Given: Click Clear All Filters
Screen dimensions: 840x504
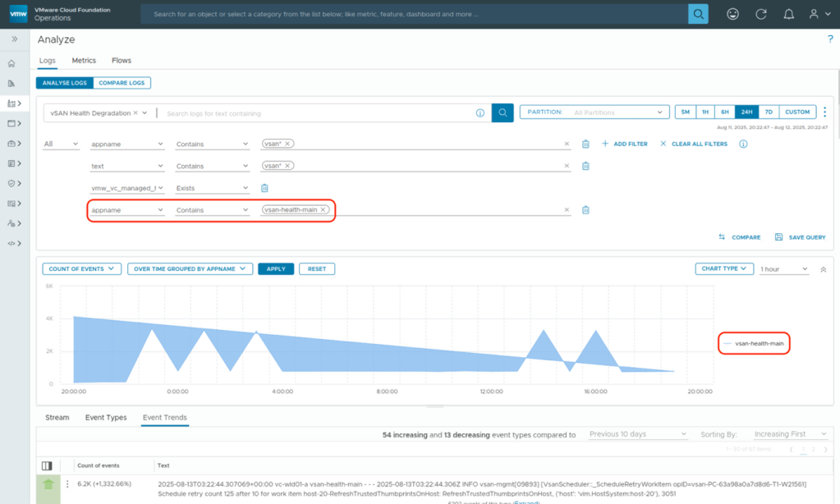Looking at the screenshot, I should (x=694, y=144).
